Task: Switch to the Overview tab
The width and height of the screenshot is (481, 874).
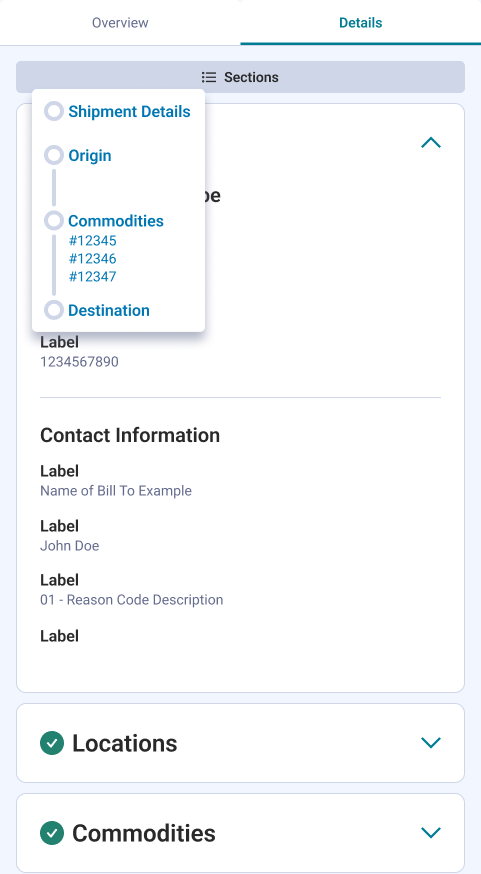Action: point(120,23)
